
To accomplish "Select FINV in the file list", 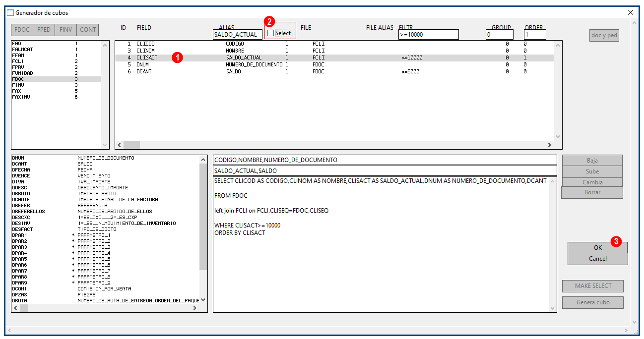I will point(56,85).
